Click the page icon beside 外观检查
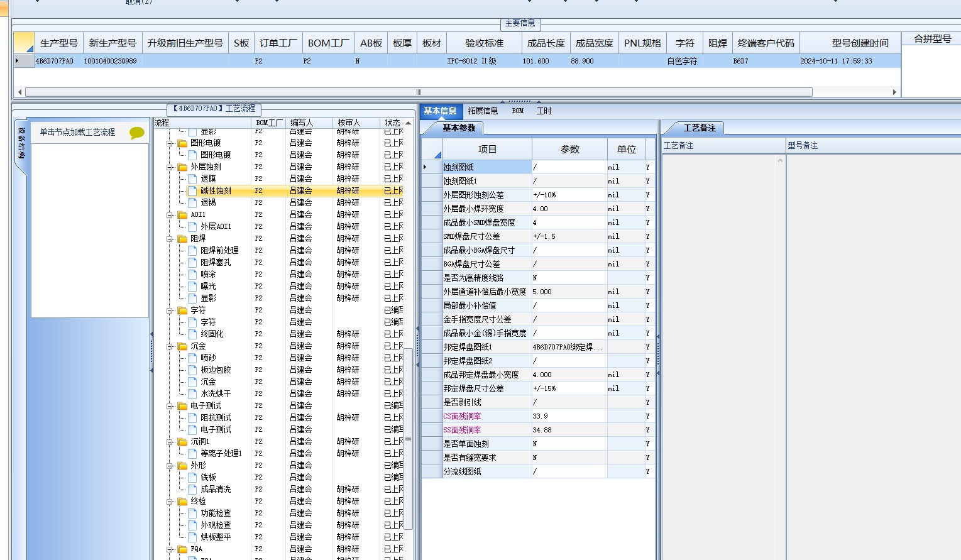 pyautogui.click(x=193, y=525)
